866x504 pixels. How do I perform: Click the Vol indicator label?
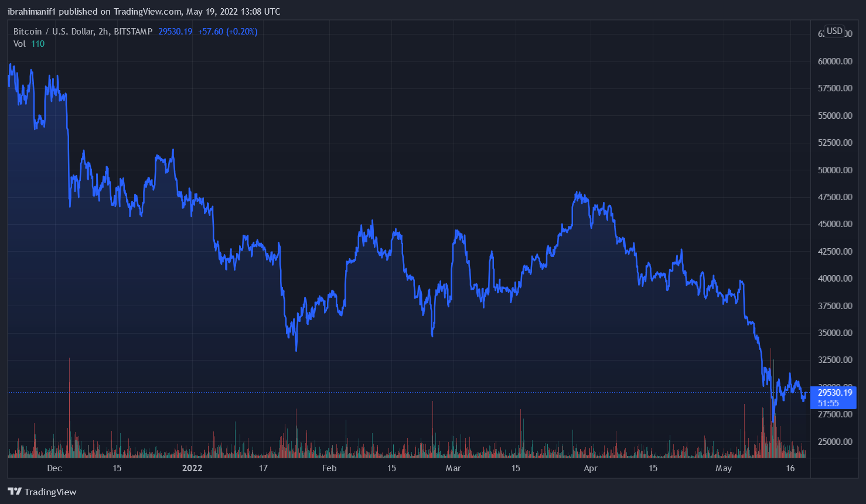tap(19, 44)
